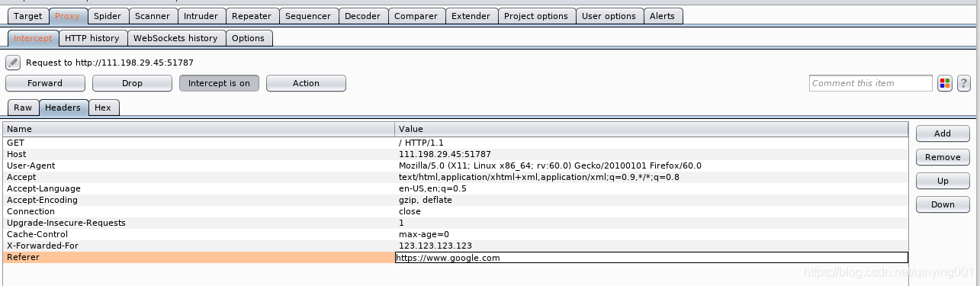This screenshot has height=286, width=980.
Task: Move header Down with the button
Action: click(943, 204)
